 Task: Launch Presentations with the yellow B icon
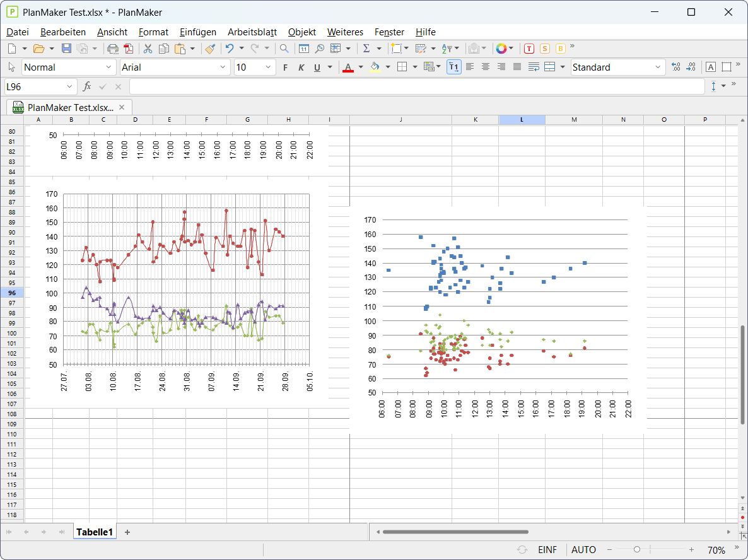coord(561,48)
